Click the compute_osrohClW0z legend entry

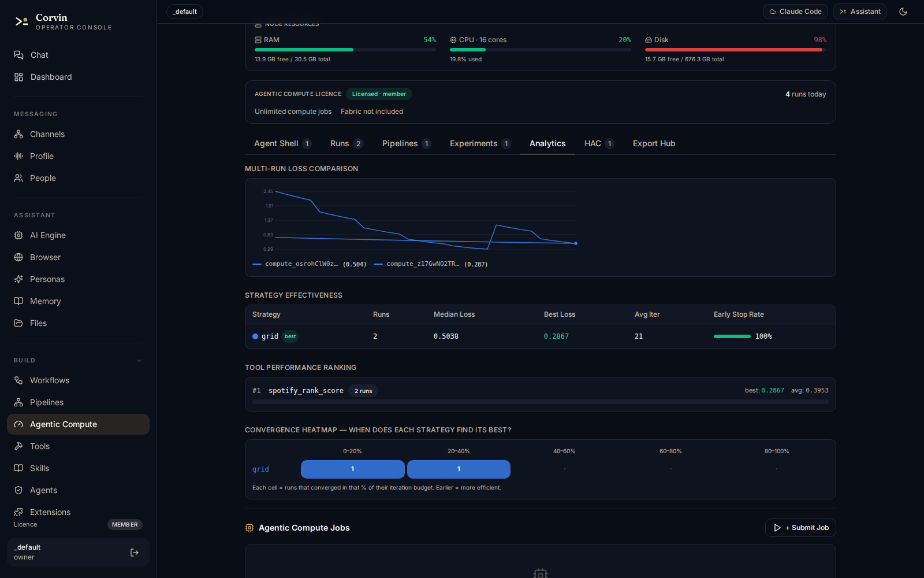click(310, 264)
